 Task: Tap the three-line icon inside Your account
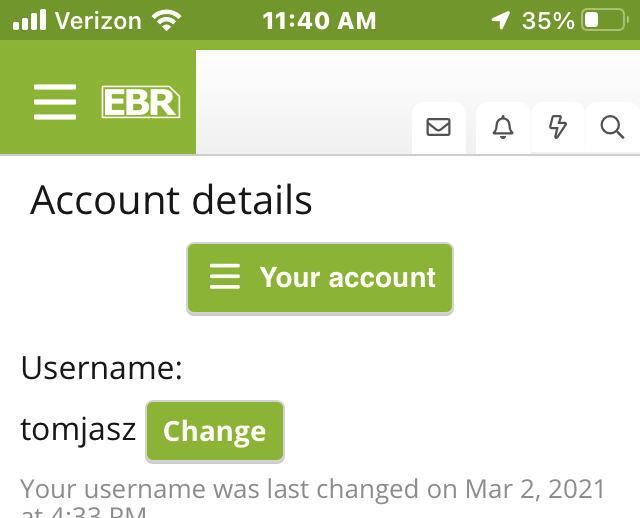[x=225, y=278]
